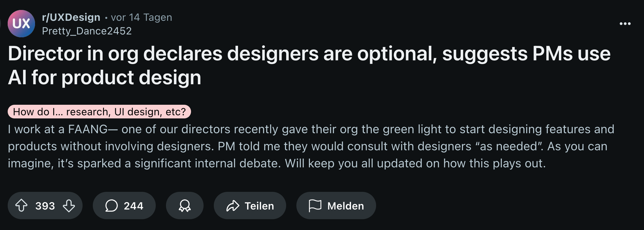
Task: Open the three-dot post options menu
Action: click(x=625, y=24)
